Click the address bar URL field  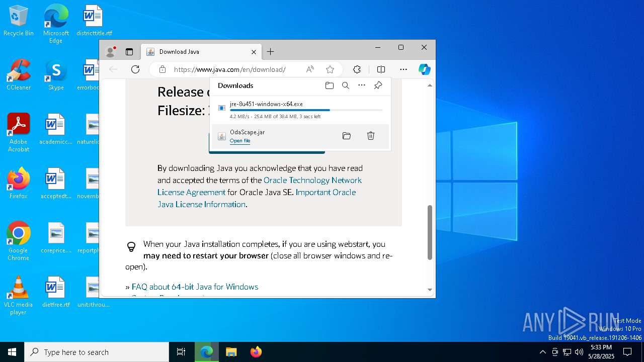coord(229,69)
